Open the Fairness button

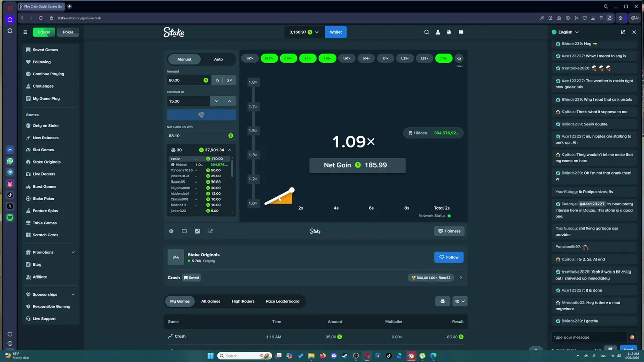449,231
